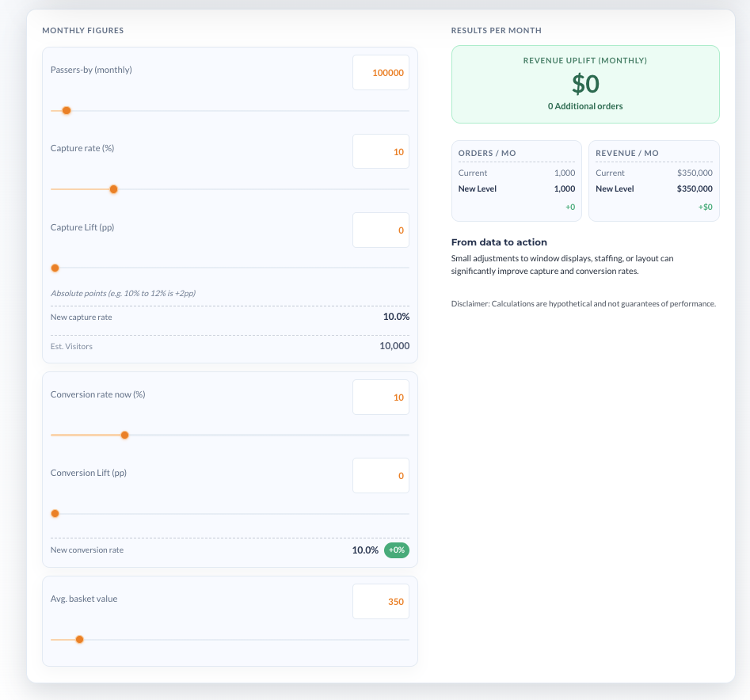Focus the Capture Lift (pp) input field
Image resolution: width=750 pixels, height=700 pixels.
click(380, 230)
